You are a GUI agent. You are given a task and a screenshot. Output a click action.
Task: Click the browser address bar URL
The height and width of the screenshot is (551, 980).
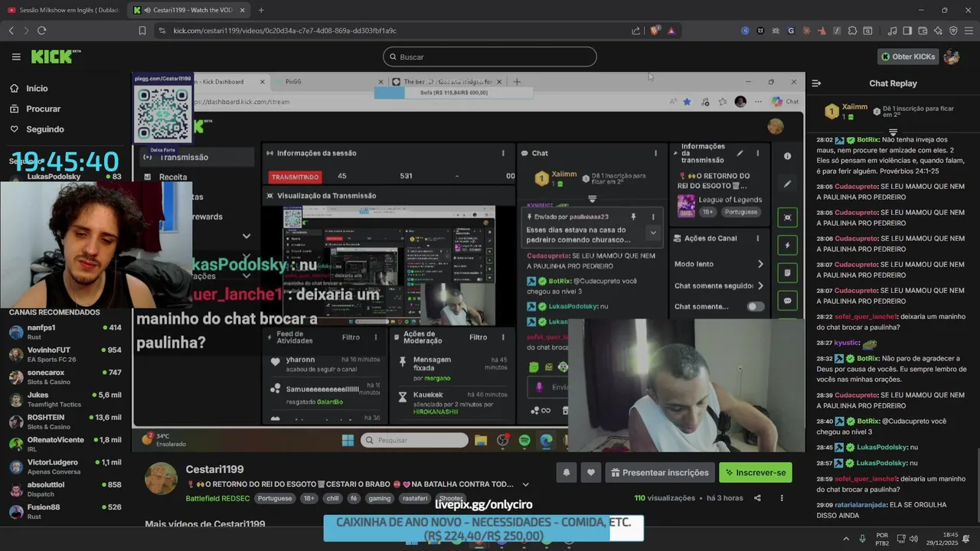point(285,31)
